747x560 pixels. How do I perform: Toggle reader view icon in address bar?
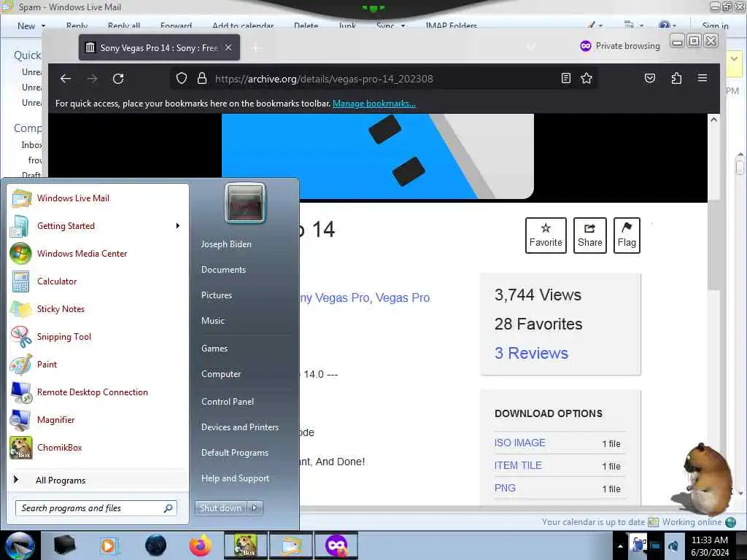(x=566, y=78)
